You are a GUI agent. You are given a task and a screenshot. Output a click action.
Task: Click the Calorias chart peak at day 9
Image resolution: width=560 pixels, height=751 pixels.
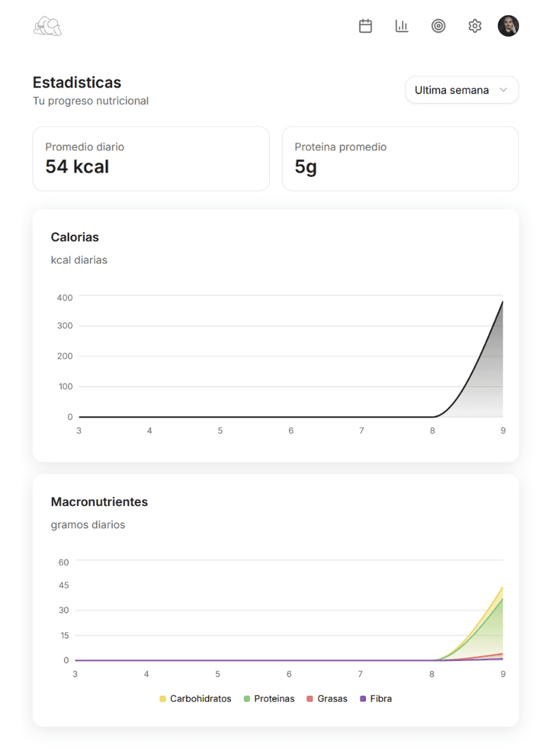pos(503,302)
